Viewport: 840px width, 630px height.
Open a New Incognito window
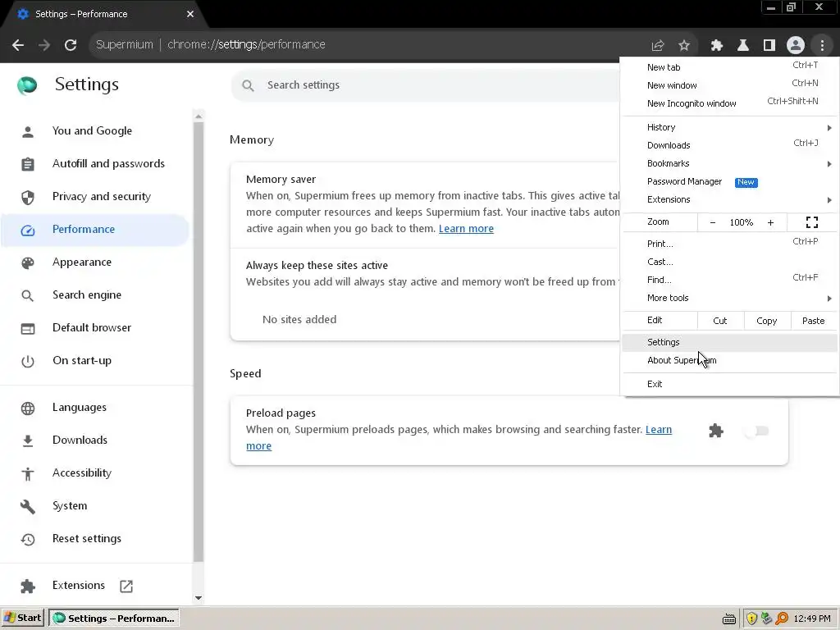pyautogui.click(x=729, y=103)
